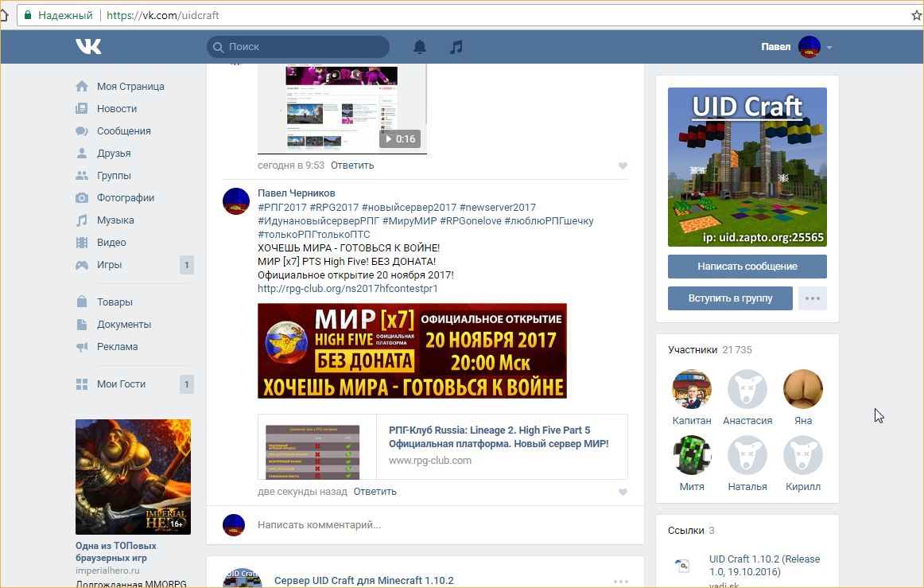This screenshot has width=924, height=588.
Task: Open group actions three-dot menu button
Action: click(x=813, y=298)
